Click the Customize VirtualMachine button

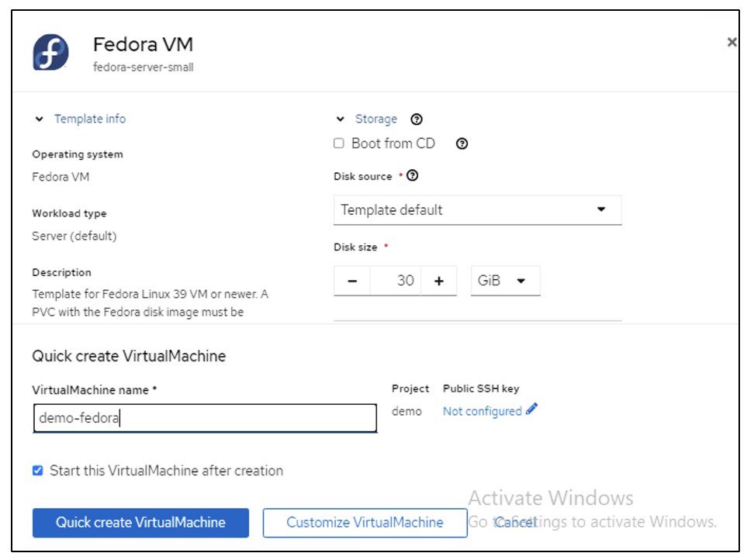[x=365, y=522]
